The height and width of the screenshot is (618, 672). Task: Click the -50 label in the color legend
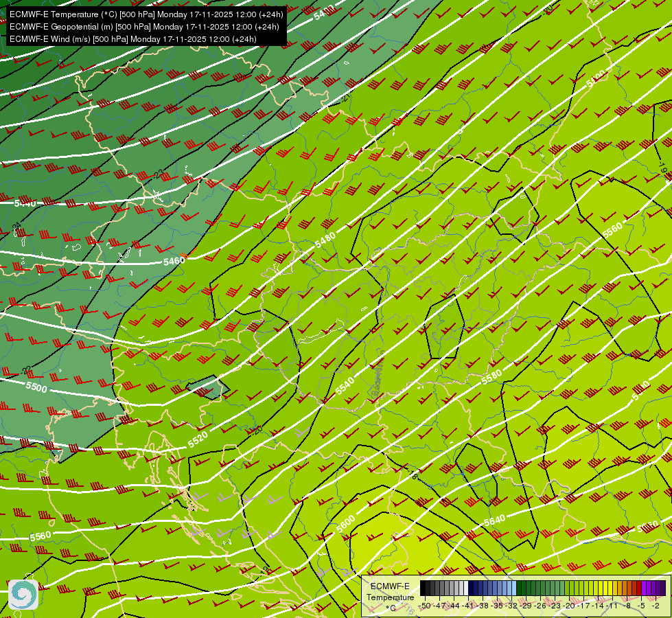pos(425,606)
